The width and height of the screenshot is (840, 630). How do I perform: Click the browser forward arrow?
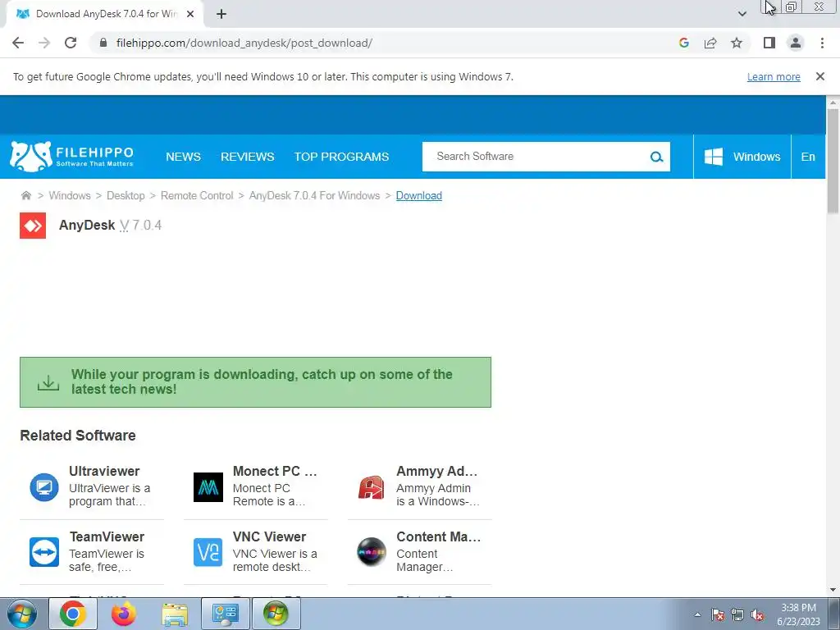click(44, 43)
